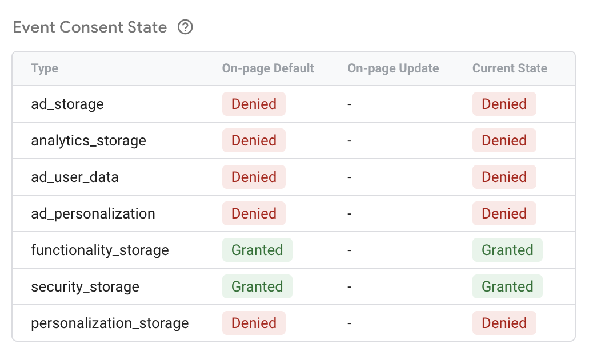
Task: Click the On-page Update column header
Action: 393,68
